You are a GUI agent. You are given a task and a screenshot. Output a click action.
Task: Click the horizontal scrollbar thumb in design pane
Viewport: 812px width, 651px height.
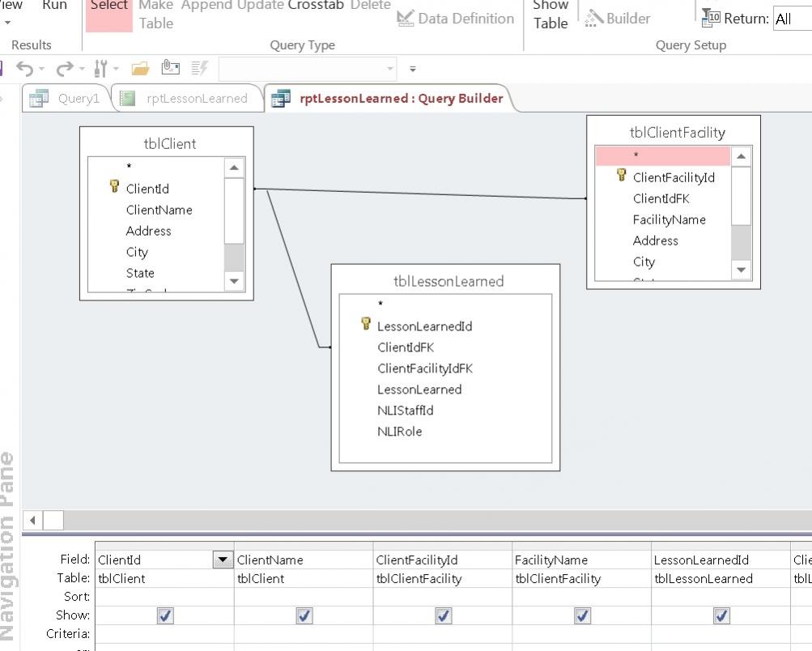coord(53,520)
